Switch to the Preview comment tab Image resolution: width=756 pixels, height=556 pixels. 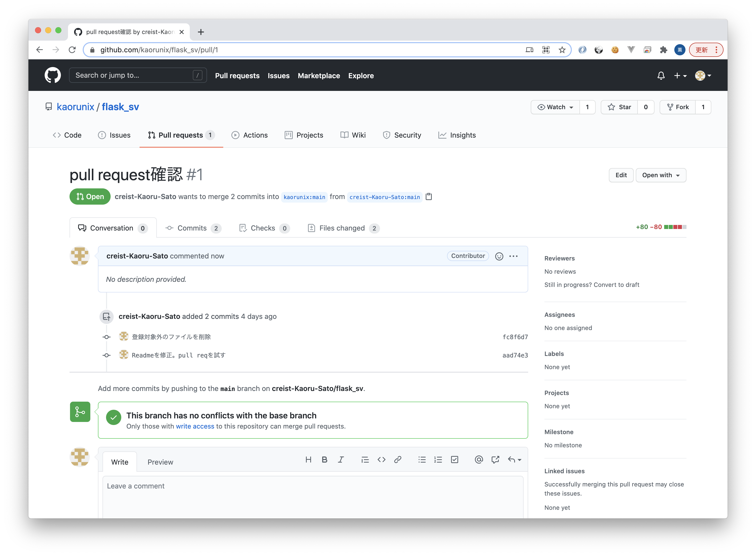(160, 462)
